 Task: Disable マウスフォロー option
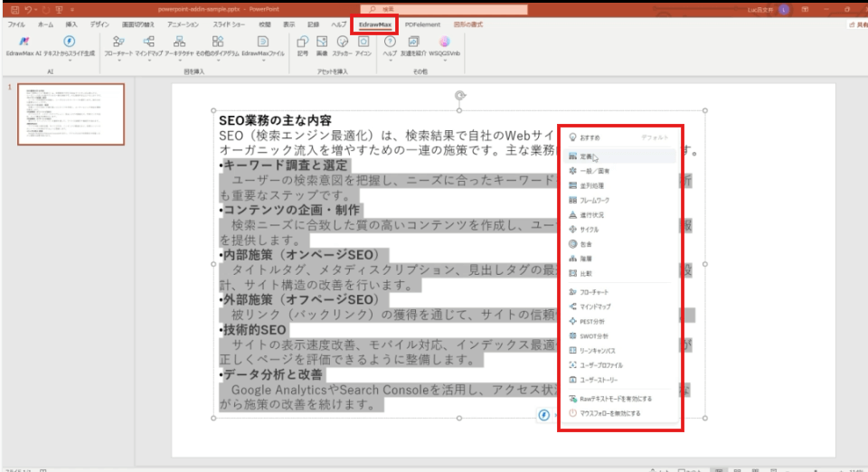[619, 413]
